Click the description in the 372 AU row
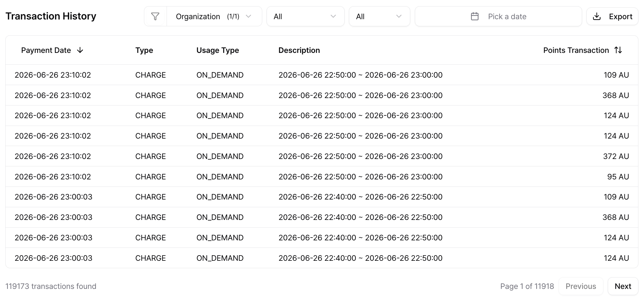 click(x=360, y=156)
